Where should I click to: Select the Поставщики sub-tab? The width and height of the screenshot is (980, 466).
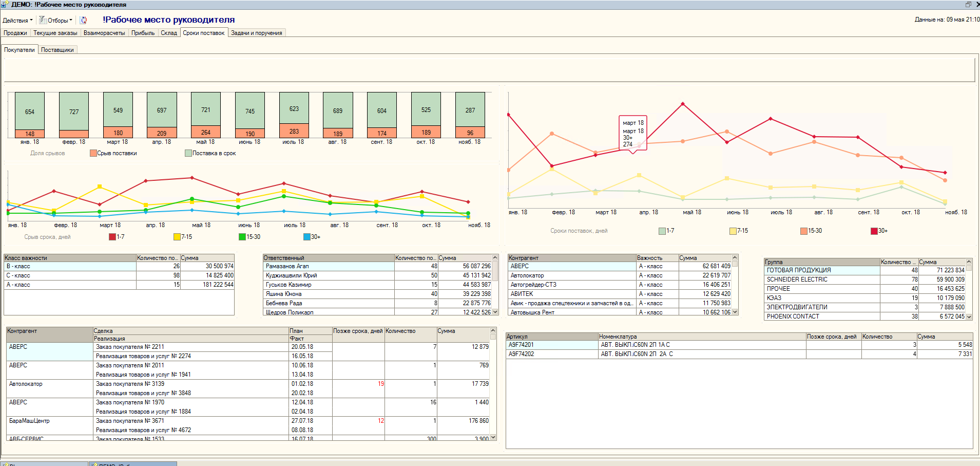[x=57, y=50]
